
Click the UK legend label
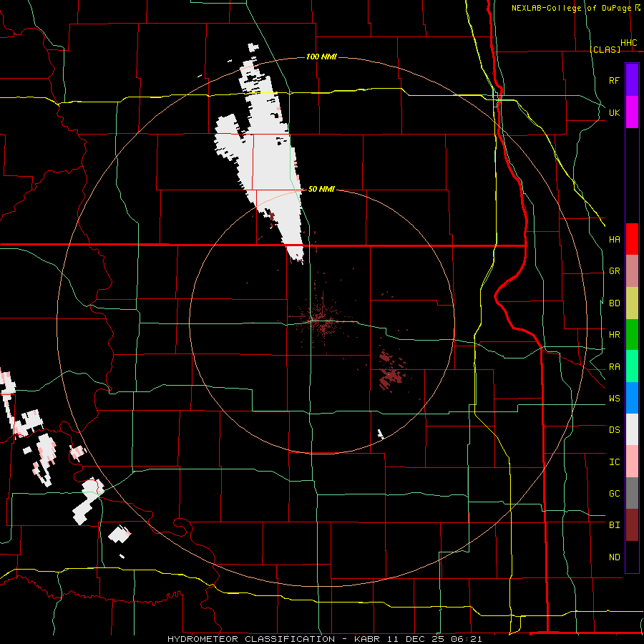pyautogui.click(x=614, y=112)
